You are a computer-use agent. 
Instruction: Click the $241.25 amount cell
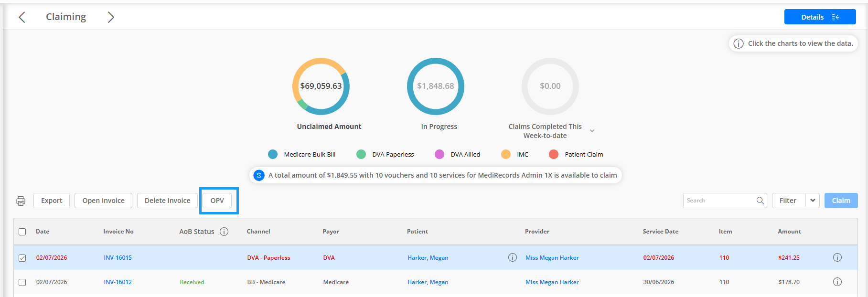(x=789, y=258)
